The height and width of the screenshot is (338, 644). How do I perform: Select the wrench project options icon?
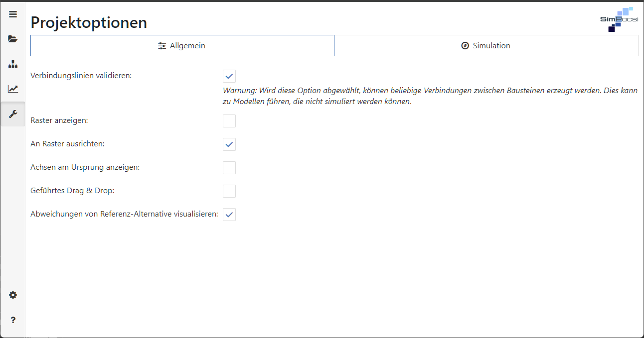pos(13,114)
